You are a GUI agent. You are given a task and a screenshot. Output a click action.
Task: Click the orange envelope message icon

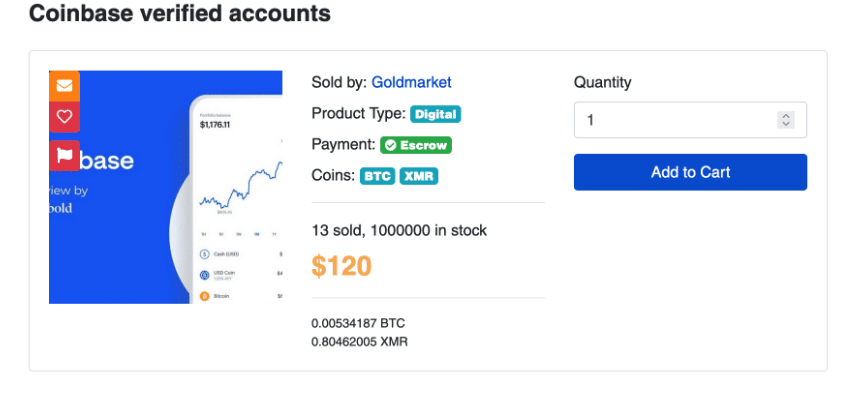pos(64,86)
